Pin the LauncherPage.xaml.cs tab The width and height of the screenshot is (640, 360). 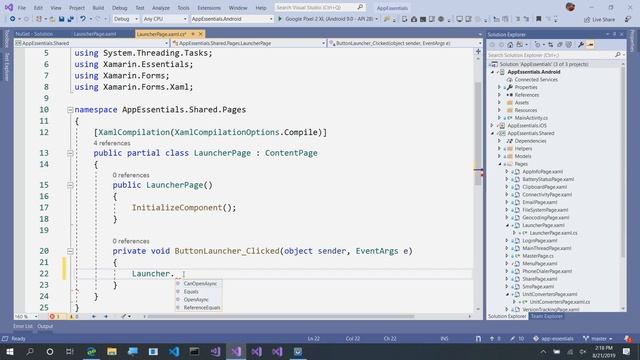click(x=193, y=34)
